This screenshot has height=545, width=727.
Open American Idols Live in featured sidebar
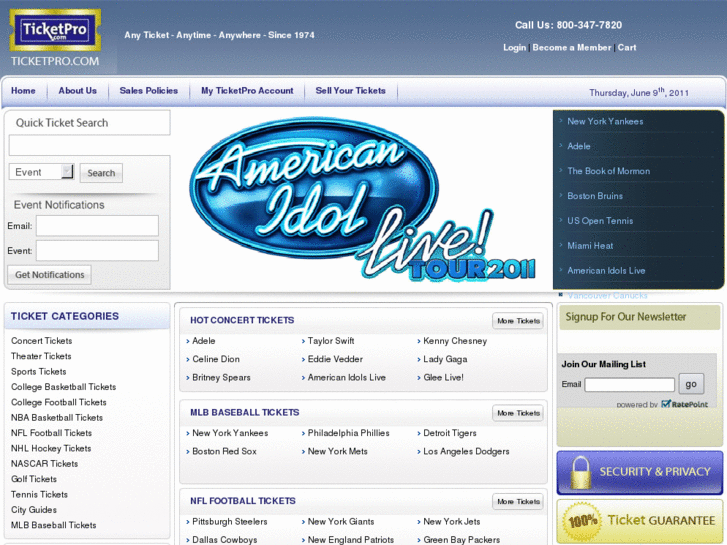[606, 271]
